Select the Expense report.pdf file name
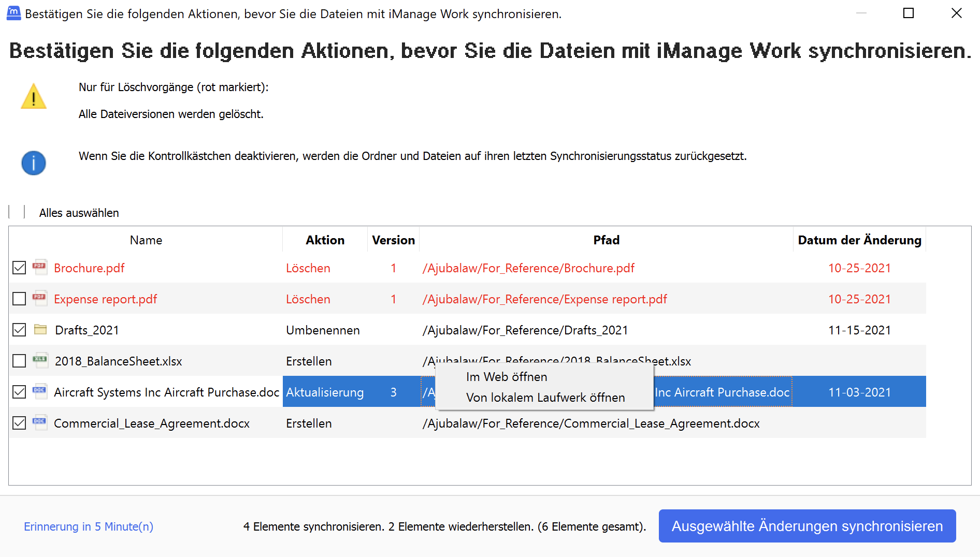This screenshot has width=980, height=557. coord(105,299)
